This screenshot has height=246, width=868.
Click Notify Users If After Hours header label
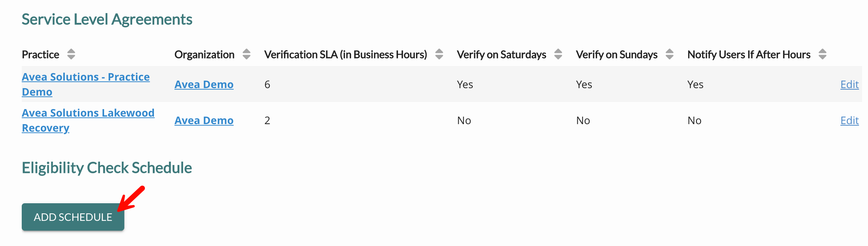749,55
